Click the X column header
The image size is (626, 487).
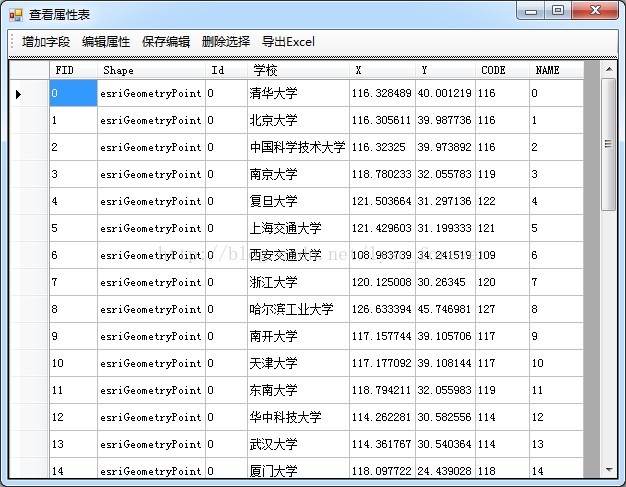(x=382, y=70)
